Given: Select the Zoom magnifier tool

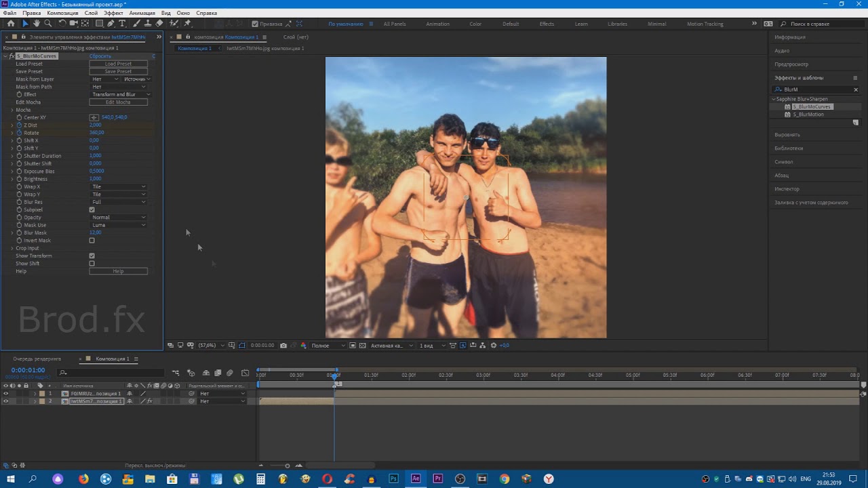Looking at the screenshot, I should pos(47,24).
